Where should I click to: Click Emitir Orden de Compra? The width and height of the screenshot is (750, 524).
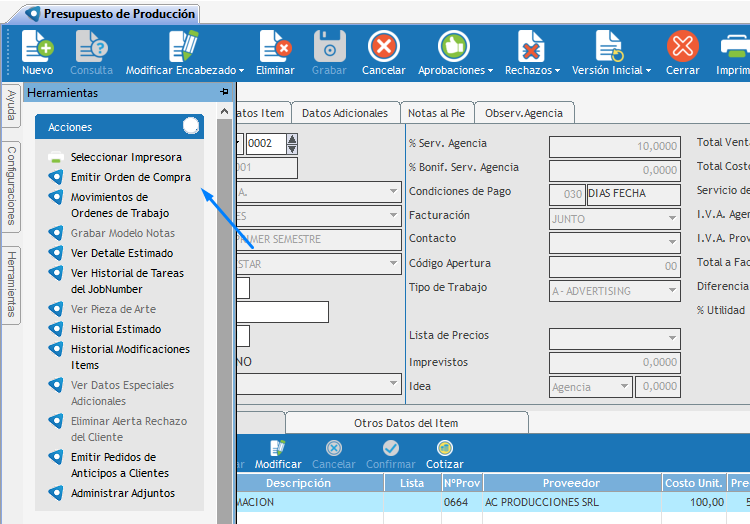[130, 177]
